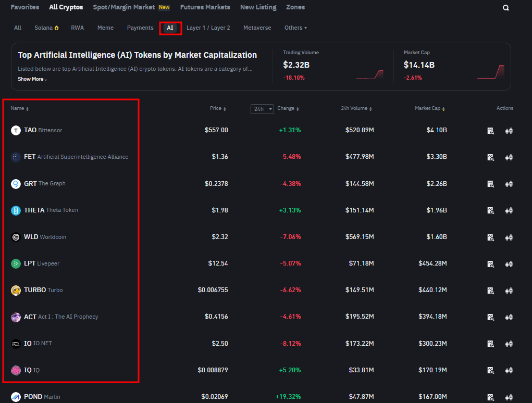
Task: Click the Trading Volume sparkline chart
Action: [370, 74]
